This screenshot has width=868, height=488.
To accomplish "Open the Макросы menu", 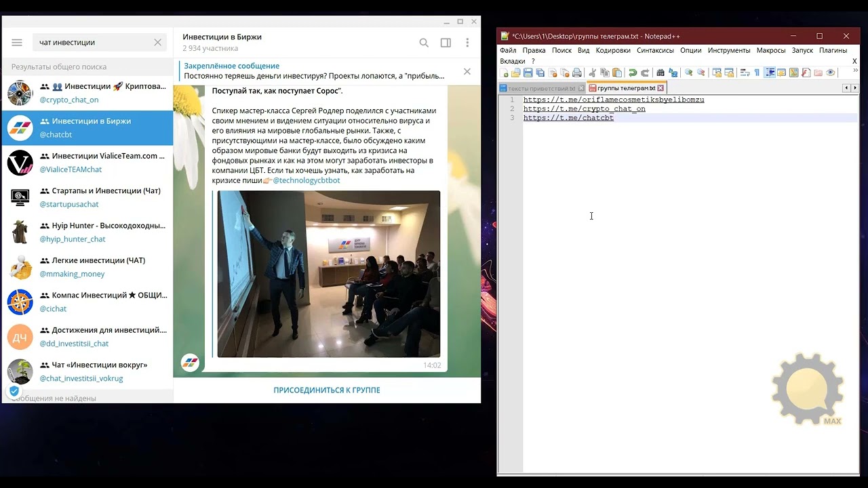I will [771, 50].
